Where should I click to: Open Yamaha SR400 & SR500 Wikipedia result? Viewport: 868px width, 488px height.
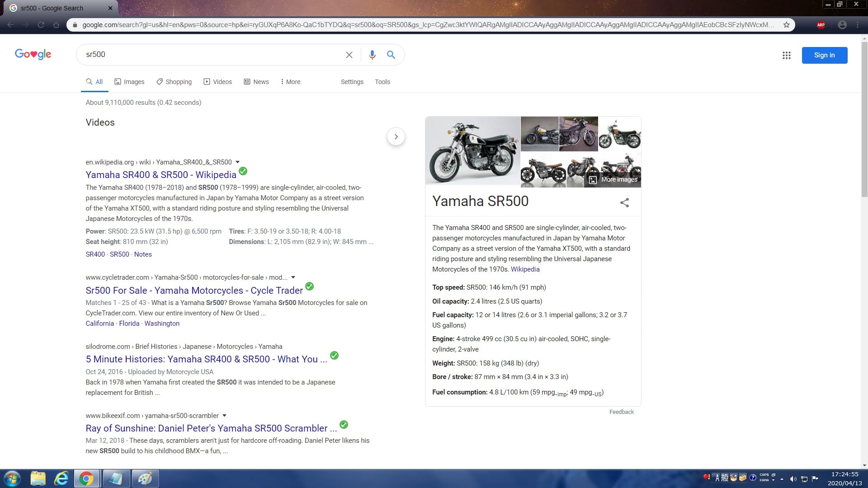(x=161, y=175)
